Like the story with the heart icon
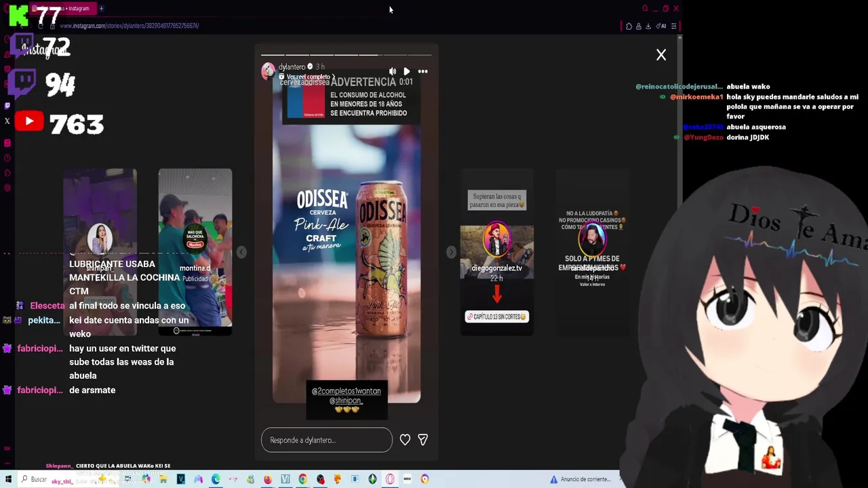Image resolution: width=868 pixels, height=488 pixels. [x=405, y=440]
